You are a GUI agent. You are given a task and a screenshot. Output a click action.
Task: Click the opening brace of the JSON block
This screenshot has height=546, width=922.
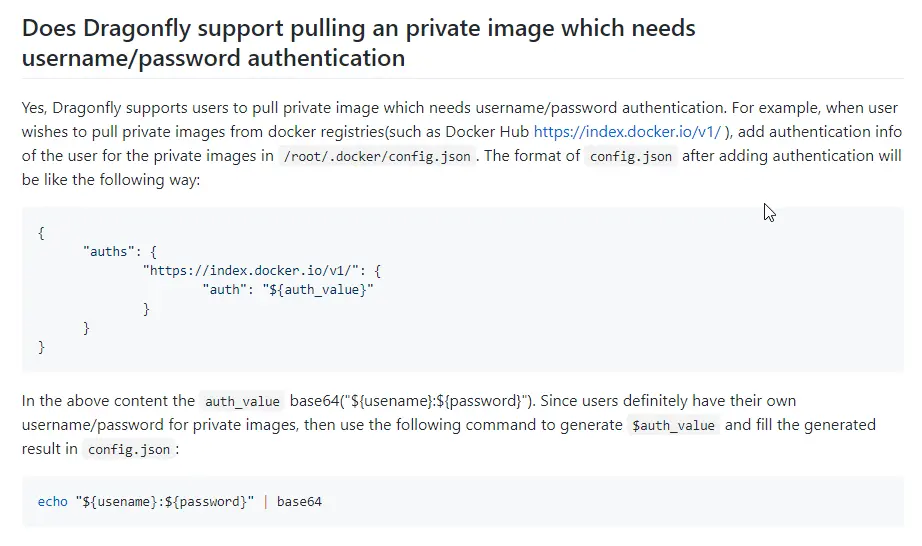(41, 232)
